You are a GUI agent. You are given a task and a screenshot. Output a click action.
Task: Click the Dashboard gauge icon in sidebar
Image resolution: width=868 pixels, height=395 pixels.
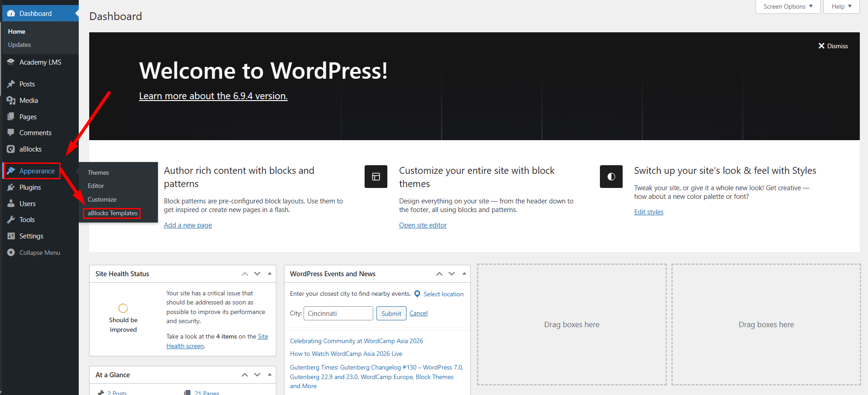pos(11,14)
